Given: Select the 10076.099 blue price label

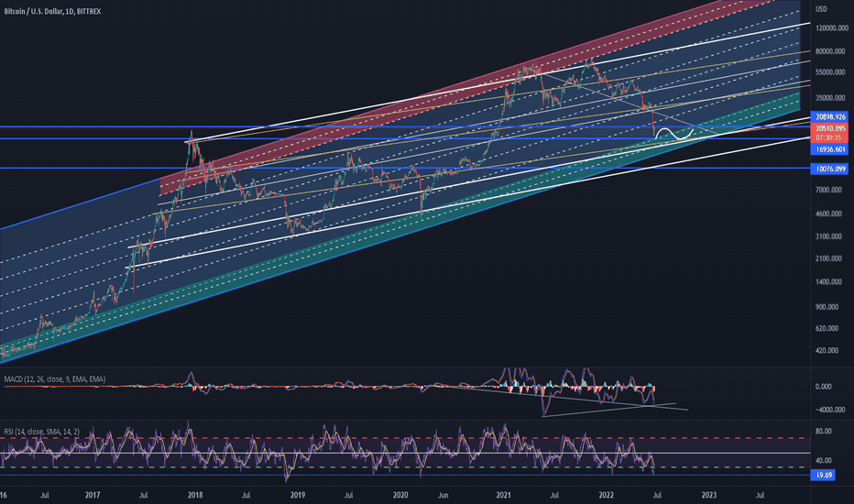Looking at the screenshot, I should coord(830,169).
